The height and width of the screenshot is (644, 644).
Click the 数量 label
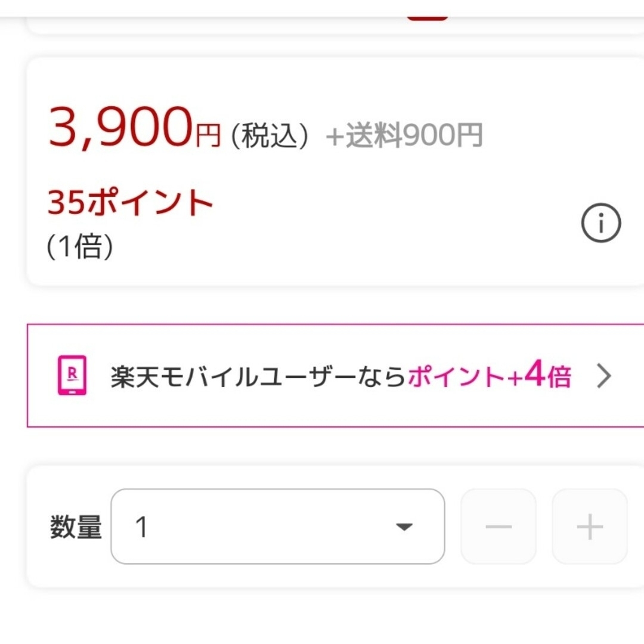pos(76,527)
